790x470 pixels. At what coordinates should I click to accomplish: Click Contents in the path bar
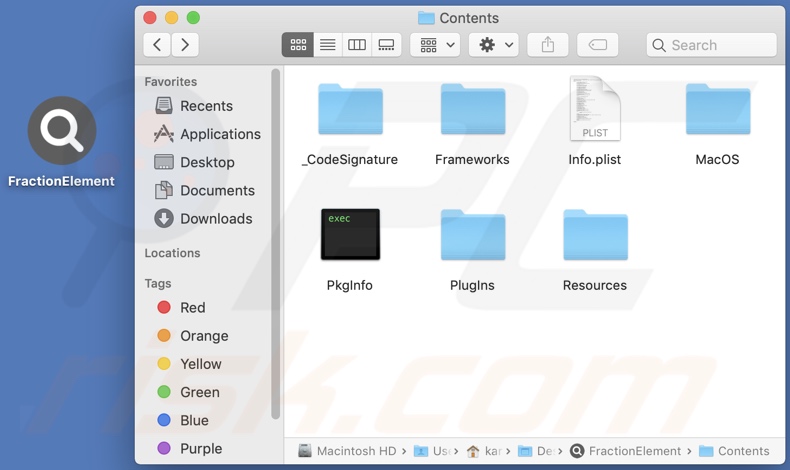(x=734, y=451)
